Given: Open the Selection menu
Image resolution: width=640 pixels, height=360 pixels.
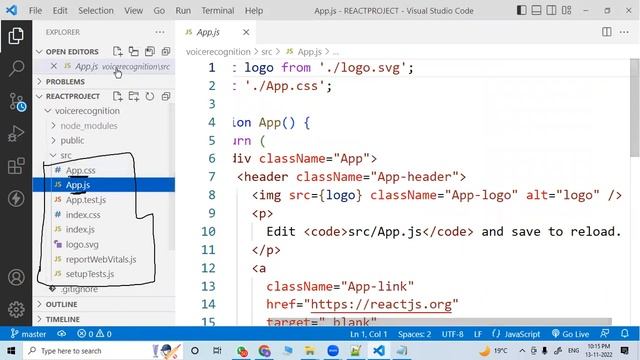Looking at the screenshot, I should click(x=96, y=11).
